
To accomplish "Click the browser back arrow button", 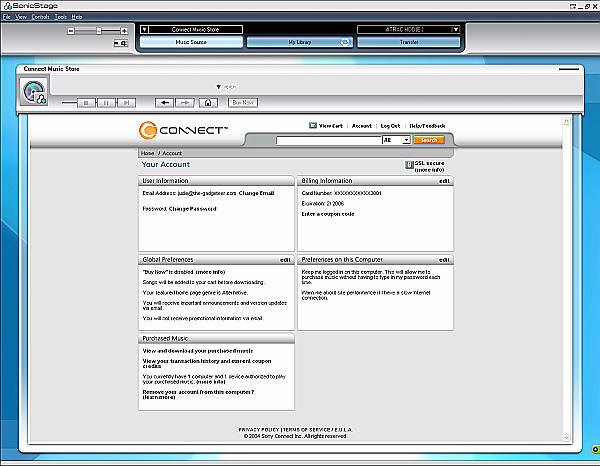I will (x=165, y=102).
